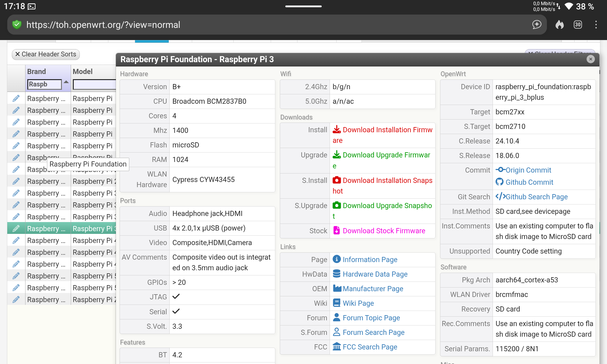Open the browser tab counter icon

578,25
